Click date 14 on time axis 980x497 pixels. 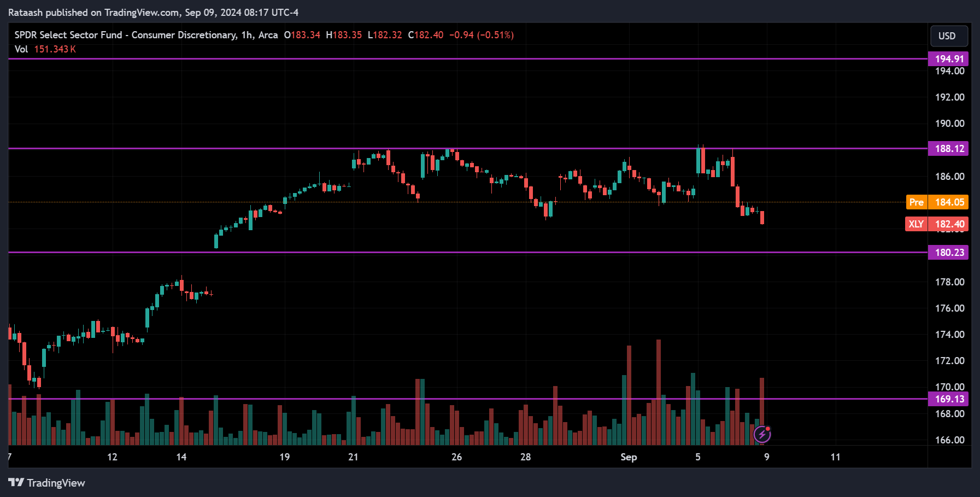pyautogui.click(x=181, y=457)
